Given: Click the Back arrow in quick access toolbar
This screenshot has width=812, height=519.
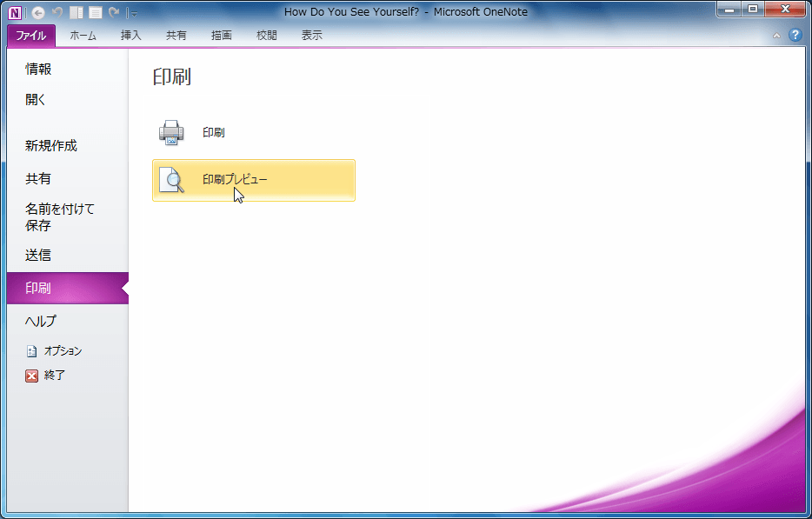Looking at the screenshot, I should coord(37,12).
